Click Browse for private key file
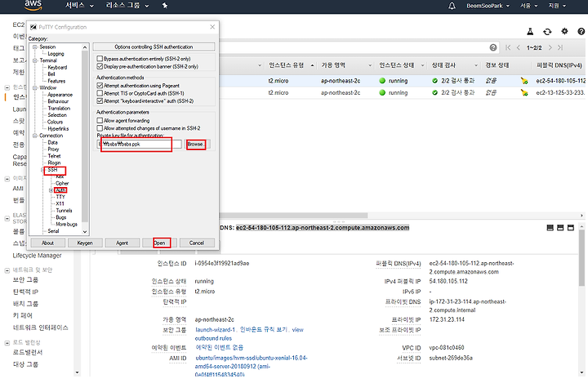588x379 pixels. coord(196,144)
